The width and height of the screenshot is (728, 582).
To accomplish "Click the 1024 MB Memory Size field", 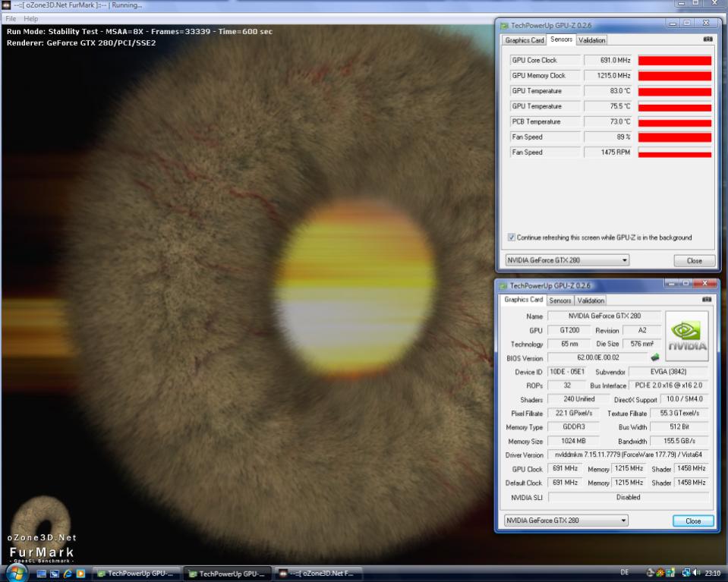I will (573, 441).
